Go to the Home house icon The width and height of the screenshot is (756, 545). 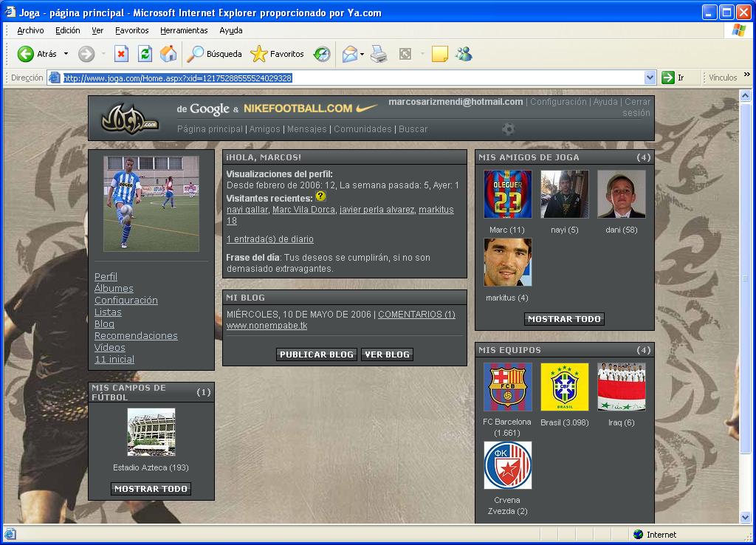tap(168, 54)
